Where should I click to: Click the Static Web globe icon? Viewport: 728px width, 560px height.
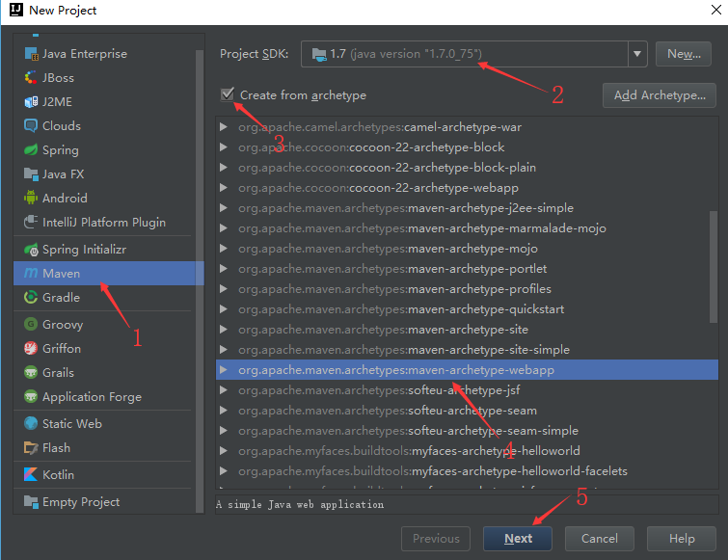(x=31, y=423)
